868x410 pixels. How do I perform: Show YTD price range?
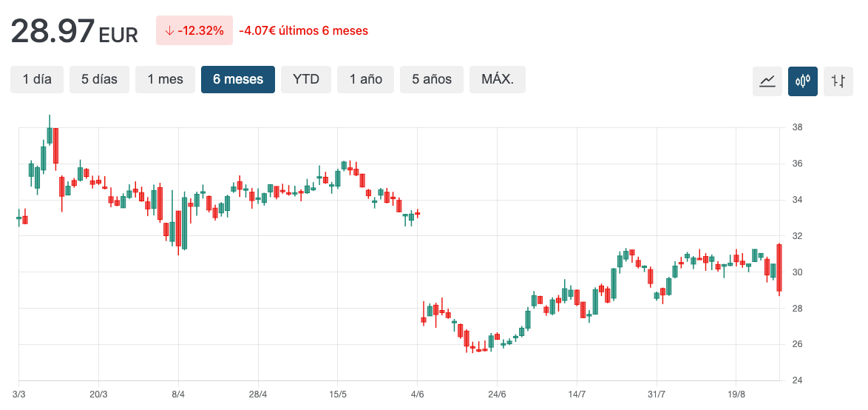[x=306, y=79]
